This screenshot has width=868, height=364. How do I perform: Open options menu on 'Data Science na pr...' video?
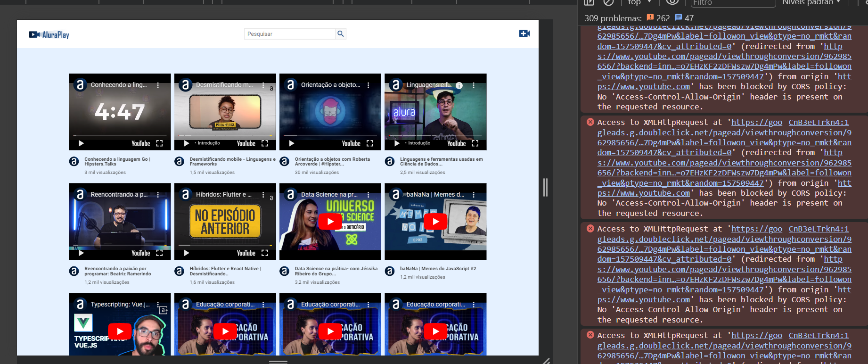[x=368, y=195]
